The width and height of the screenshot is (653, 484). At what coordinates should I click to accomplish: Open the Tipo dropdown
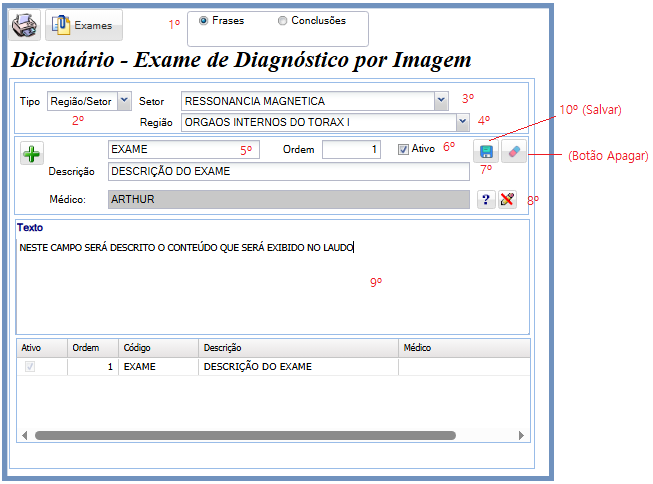[124, 100]
